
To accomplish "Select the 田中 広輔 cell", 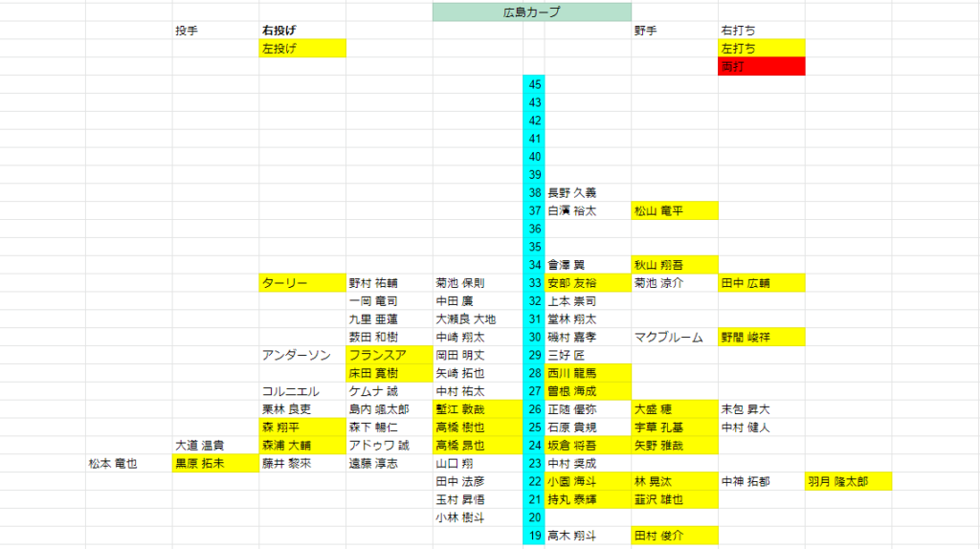I will pyautogui.click(x=761, y=283).
